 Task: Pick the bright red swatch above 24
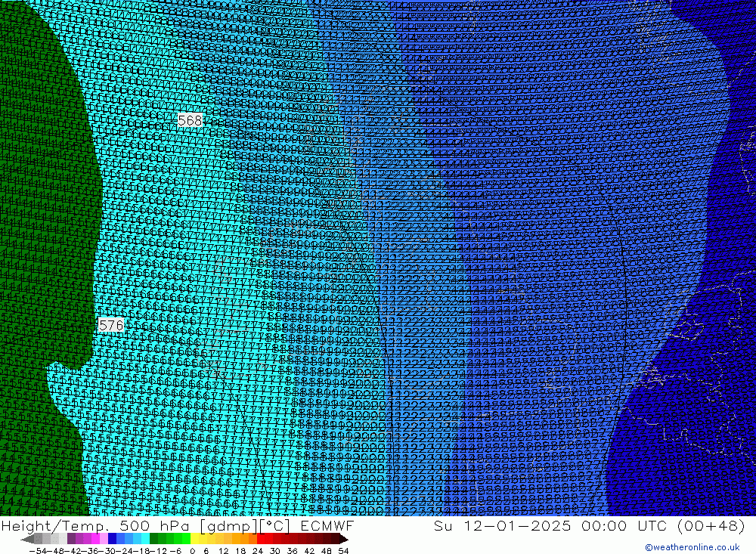pyautogui.click(x=261, y=539)
